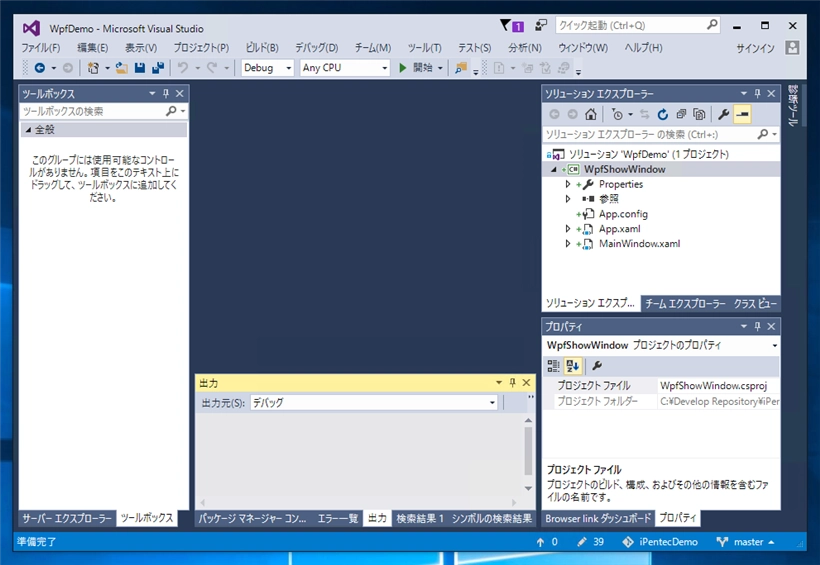Click the Undo arrow in toolbar
Viewport: 820px width, 565px height.
click(183, 68)
